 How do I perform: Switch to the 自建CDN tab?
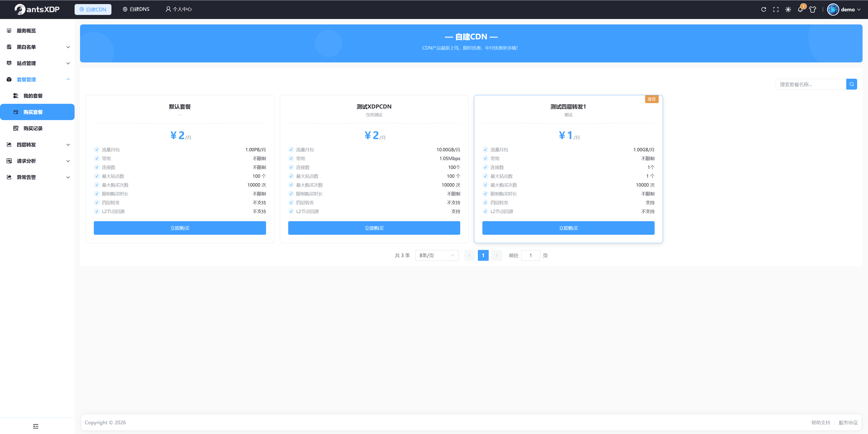93,9
